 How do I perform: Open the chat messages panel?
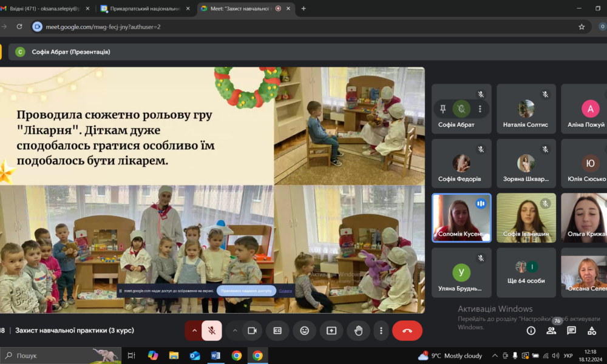[571, 331]
